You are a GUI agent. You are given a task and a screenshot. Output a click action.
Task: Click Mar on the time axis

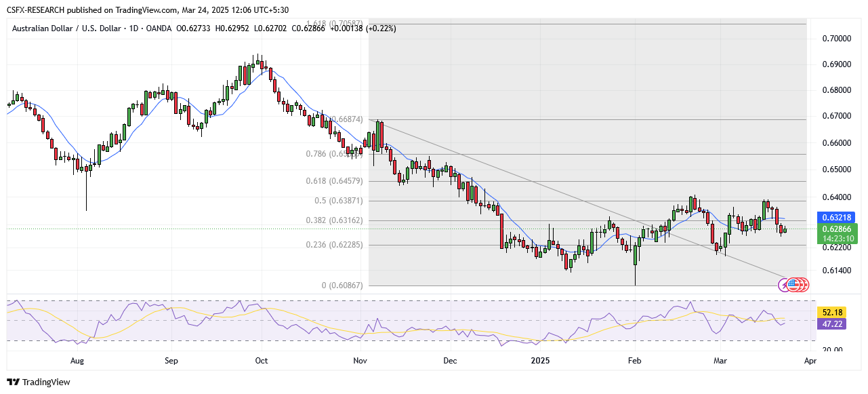coord(721,361)
